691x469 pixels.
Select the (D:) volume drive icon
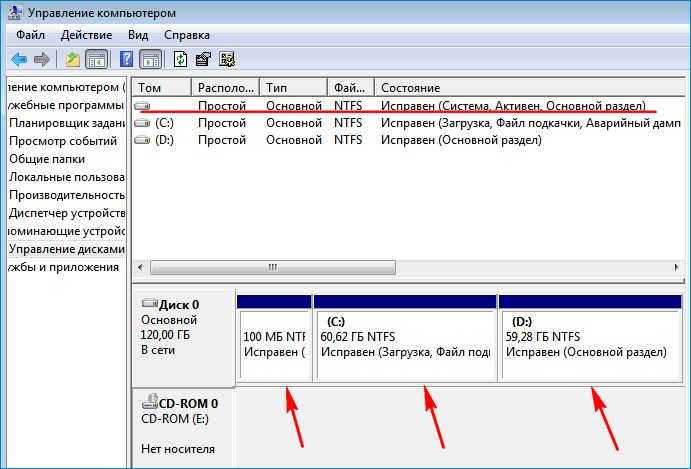142,140
